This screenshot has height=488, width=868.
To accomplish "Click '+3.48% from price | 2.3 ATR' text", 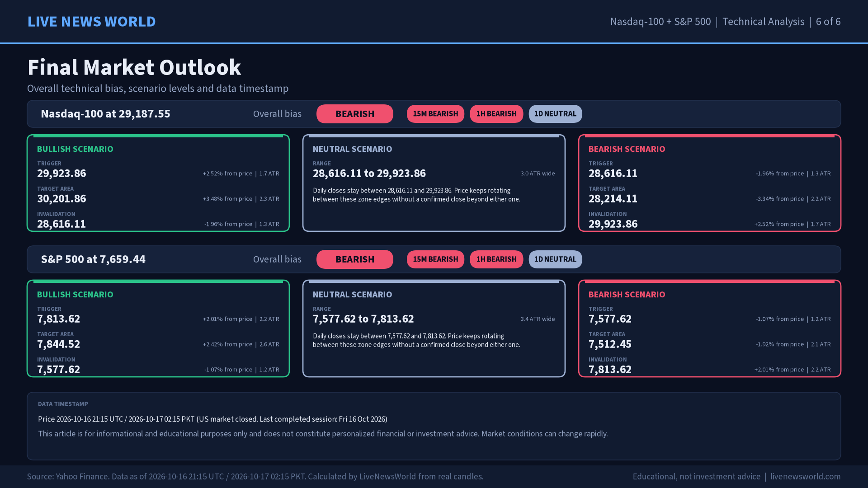I will point(241,199).
